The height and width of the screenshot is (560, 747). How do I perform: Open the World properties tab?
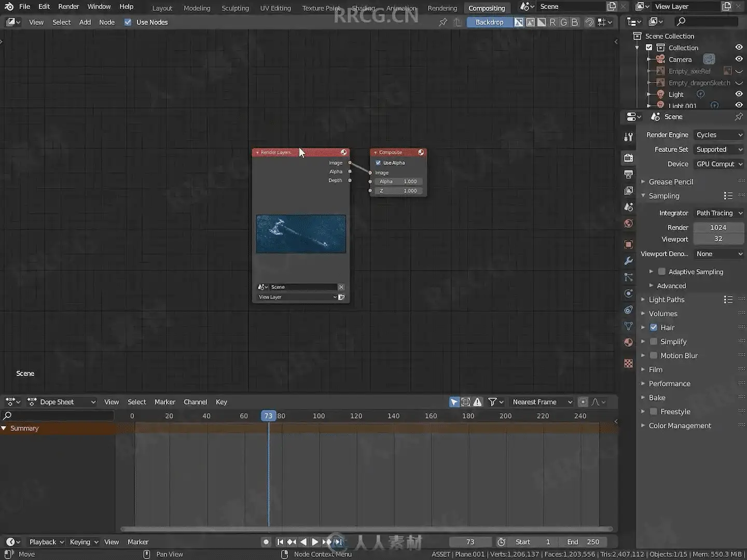click(x=629, y=223)
